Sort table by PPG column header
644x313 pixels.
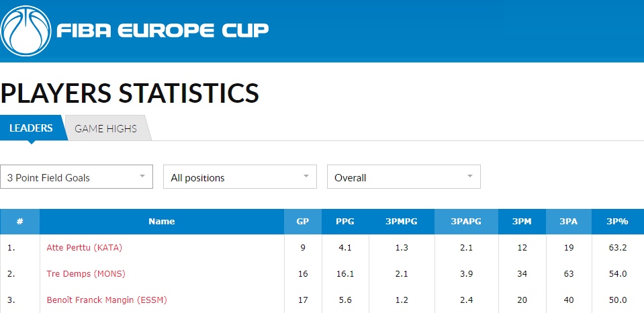point(345,222)
